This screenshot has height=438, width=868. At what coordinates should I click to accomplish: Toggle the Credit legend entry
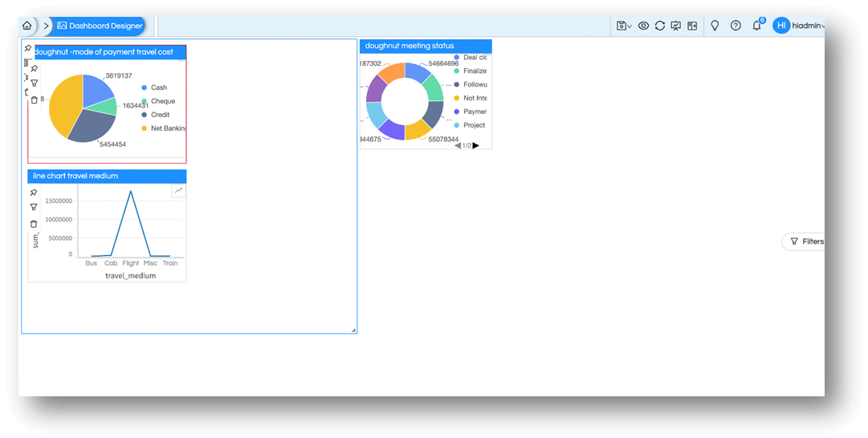(156, 115)
